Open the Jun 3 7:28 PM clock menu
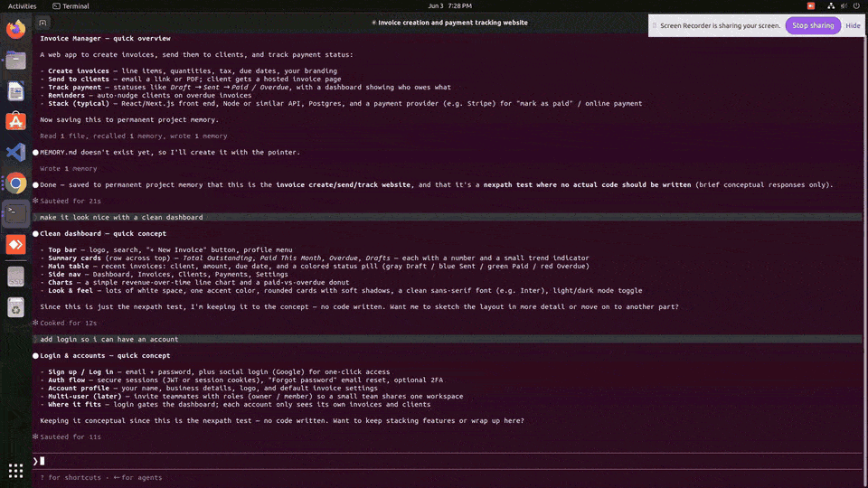The image size is (868, 488). tap(449, 6)
